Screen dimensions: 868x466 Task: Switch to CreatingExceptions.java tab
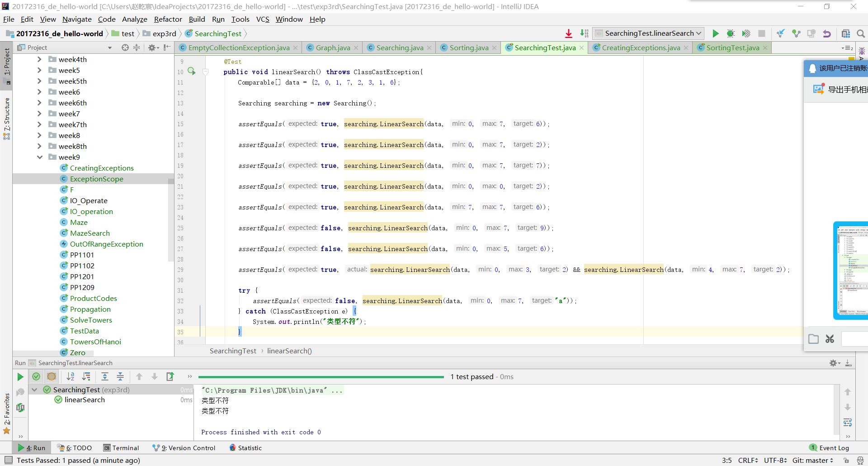640,48
